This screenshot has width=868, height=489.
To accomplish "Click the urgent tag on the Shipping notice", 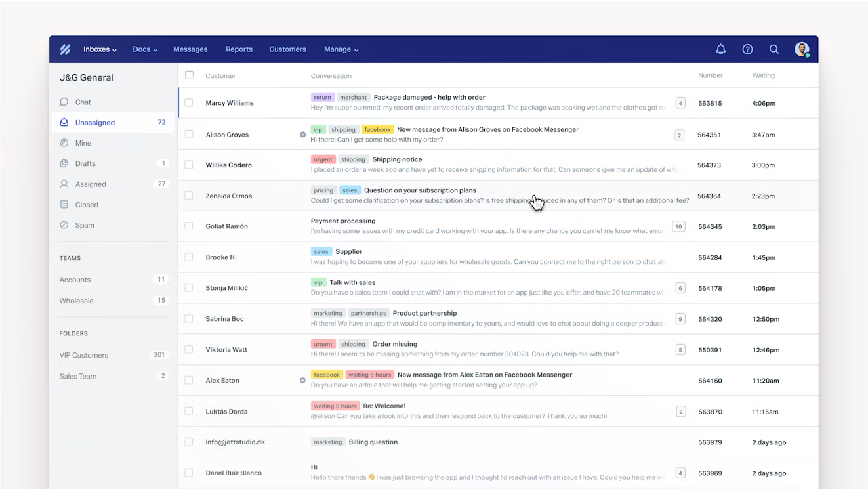I will [323, 159].
